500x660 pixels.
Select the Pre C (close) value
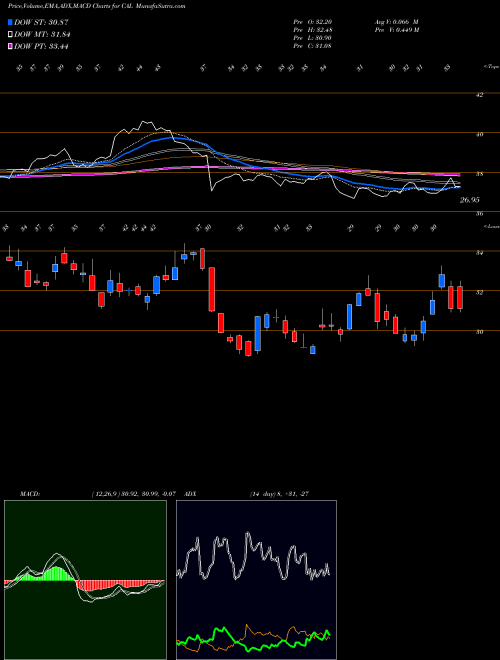[323, 46]
